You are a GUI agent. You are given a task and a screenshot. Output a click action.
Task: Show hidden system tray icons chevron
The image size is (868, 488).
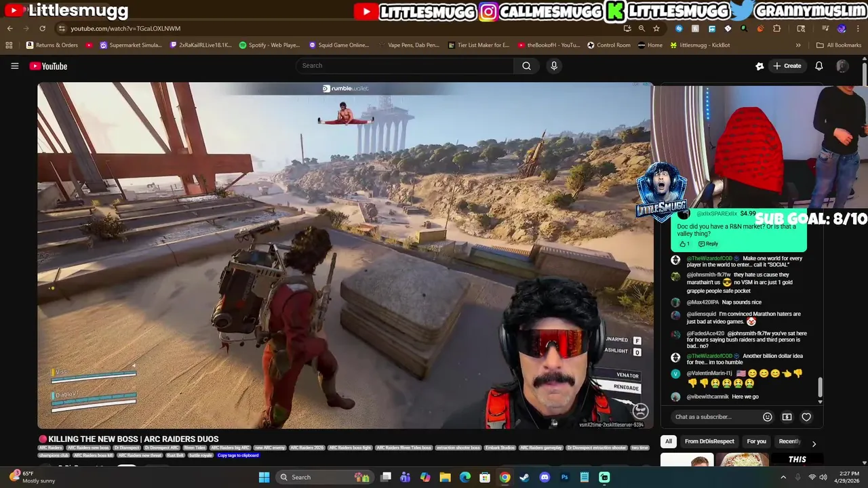tap(783, 477)
